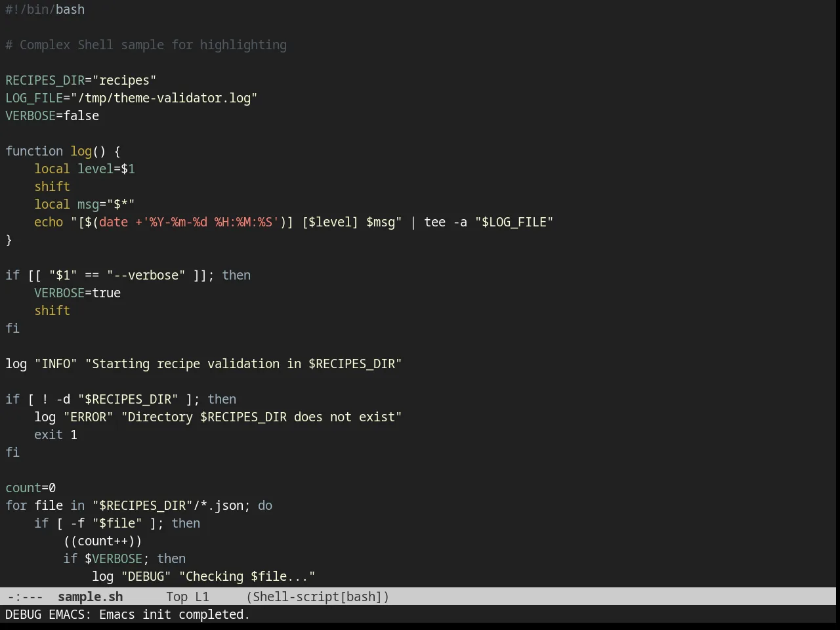This screenshot has width=840, height=630.
Task: Click the 'tee -a' command in echo line
Action: [x=446, y=222]
